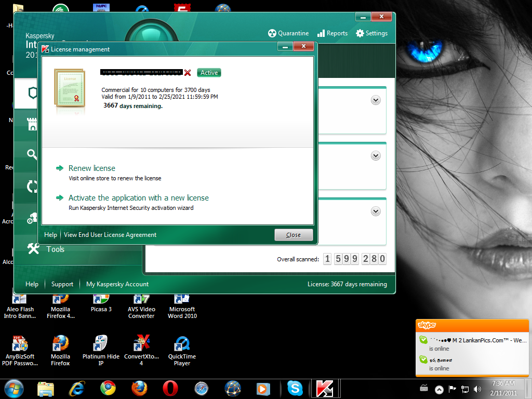Screen dimensions: 532x399
Task: Open AnyBizSoft PDF Password desktop shortcut
Action: tap(20, 351)
